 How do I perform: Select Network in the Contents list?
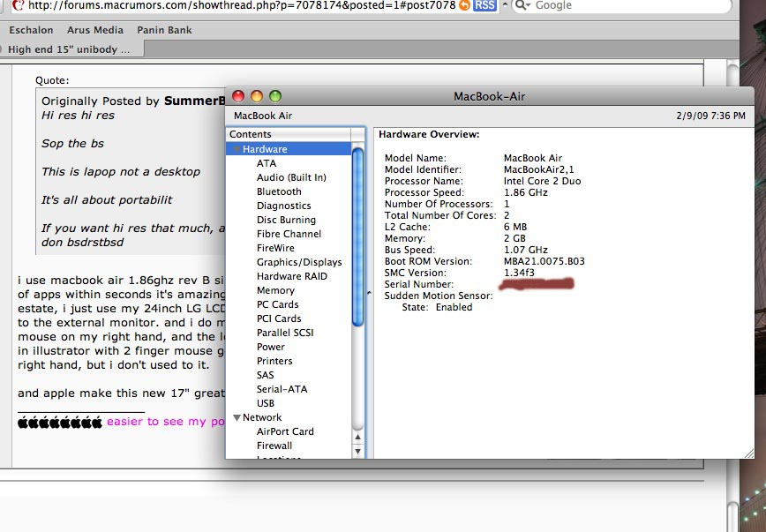(x=262, y=417)
